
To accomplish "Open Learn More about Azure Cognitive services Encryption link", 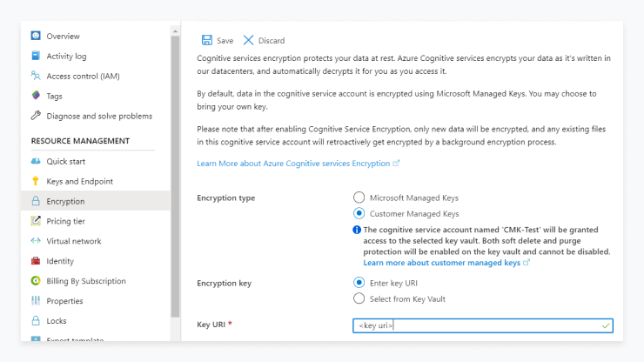I will click(293, 164).
